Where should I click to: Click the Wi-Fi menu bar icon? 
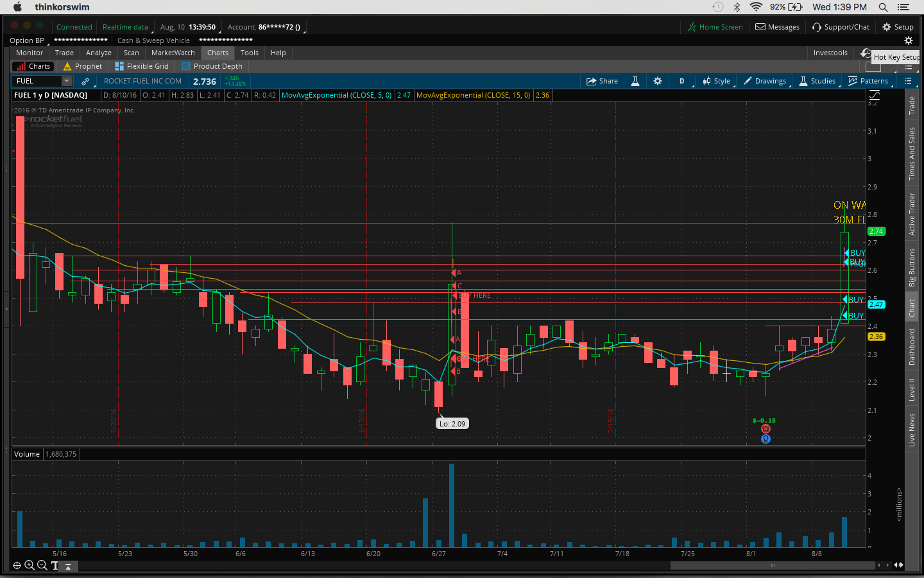(756, 7)
